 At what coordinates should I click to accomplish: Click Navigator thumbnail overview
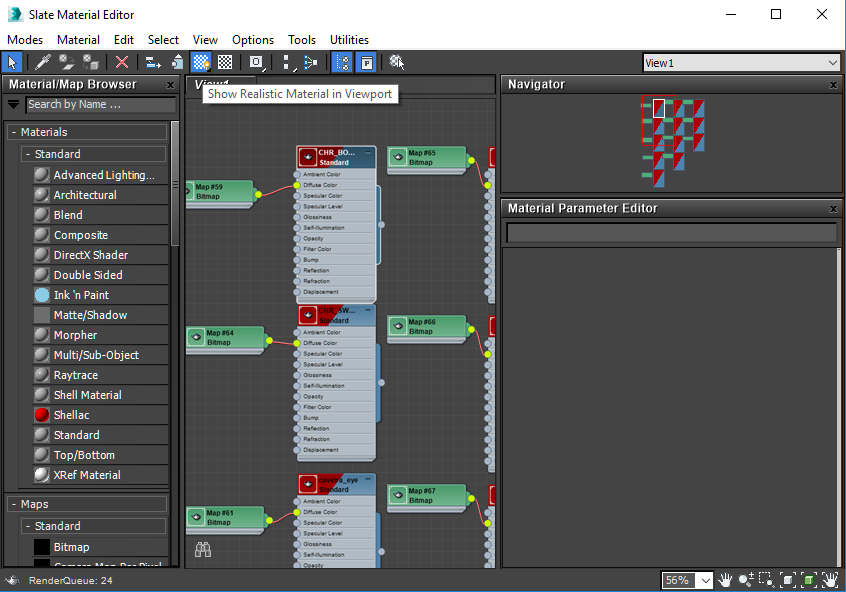673,142
